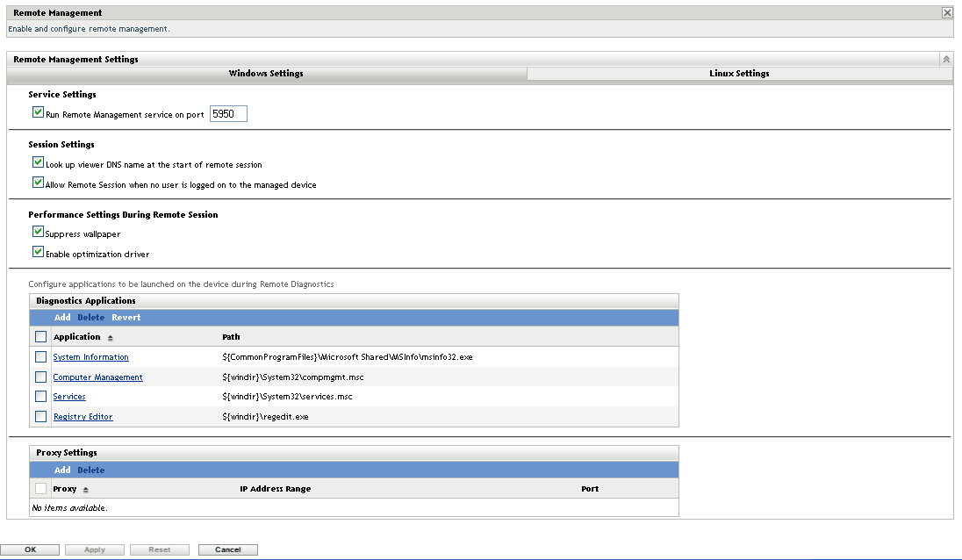Revert the Diagnostics Applications list
The width and height of the screenshot is (962, 560).
tap(126, 317)
